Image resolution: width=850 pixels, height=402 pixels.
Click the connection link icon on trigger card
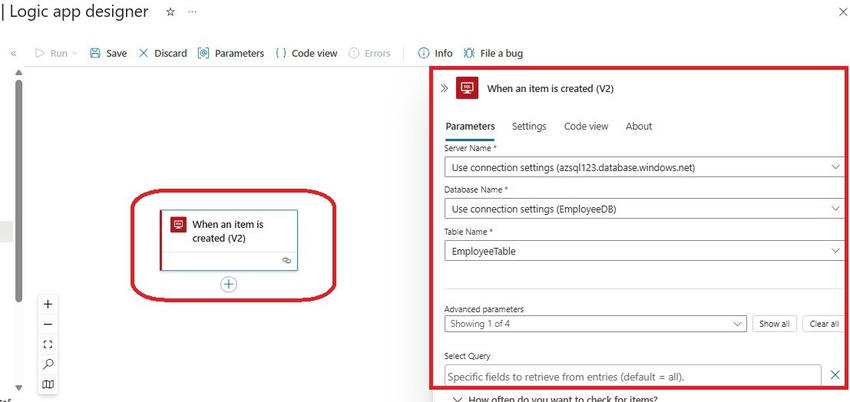pos(287,261)
